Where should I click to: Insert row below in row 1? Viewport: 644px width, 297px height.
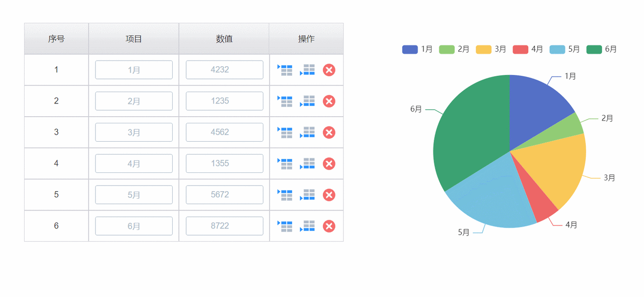pyautogui.click(x=307, y=70)
